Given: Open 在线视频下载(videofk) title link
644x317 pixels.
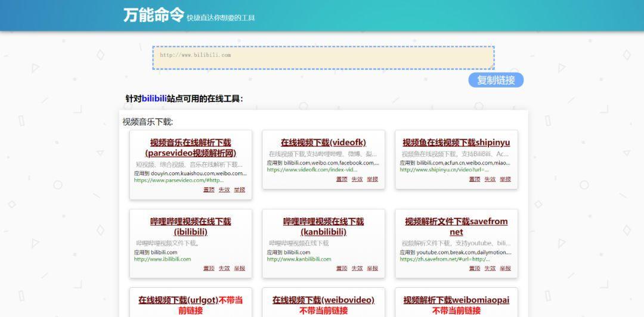Looking at the screenshot, I should coord(323,142).
